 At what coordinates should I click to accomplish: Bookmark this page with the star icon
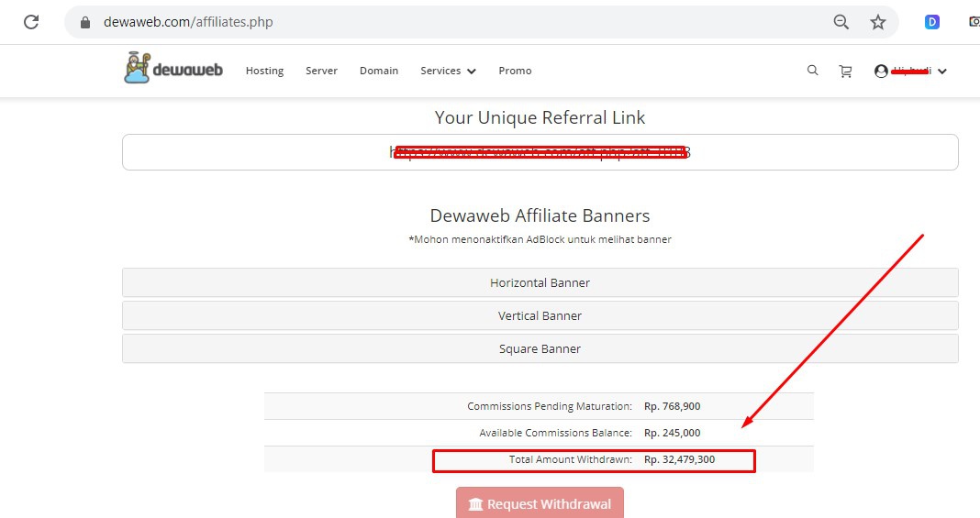pyautogui.click(x=878, y=23)
